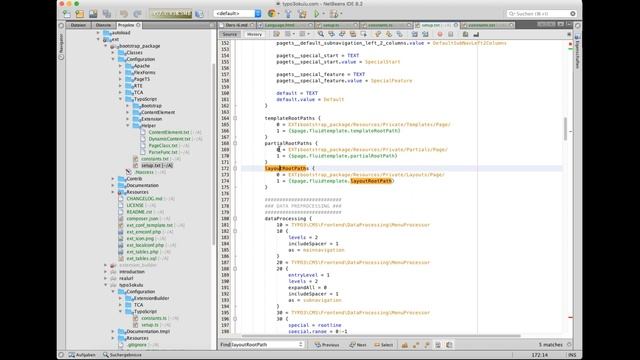
Task: Click the New File toolbar icon
Action: click(67, 14)
